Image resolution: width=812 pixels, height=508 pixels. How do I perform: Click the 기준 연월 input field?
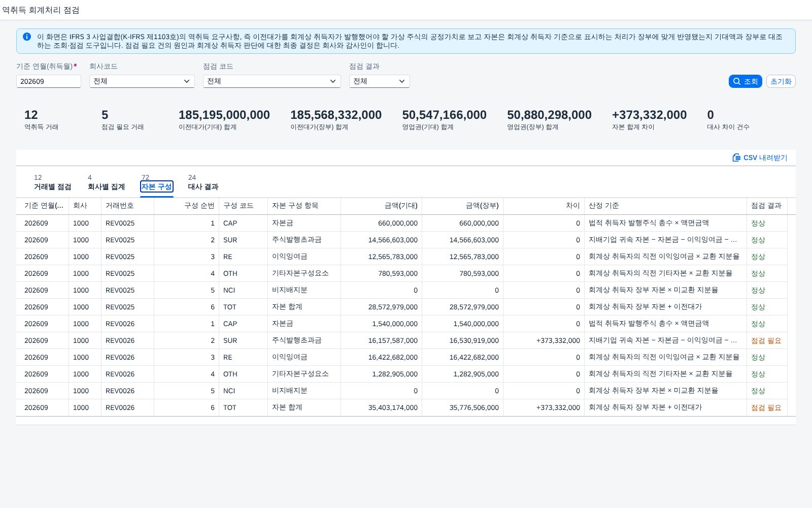[x=49, y=81]
